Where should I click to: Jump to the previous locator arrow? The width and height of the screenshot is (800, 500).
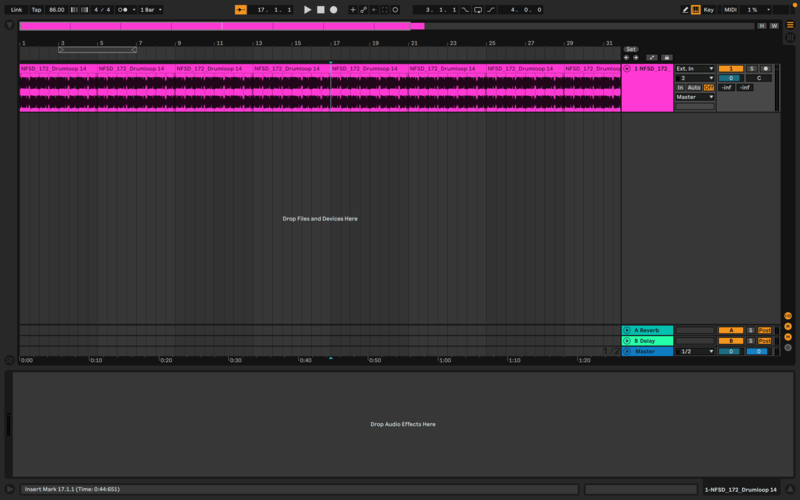point(626,58)
